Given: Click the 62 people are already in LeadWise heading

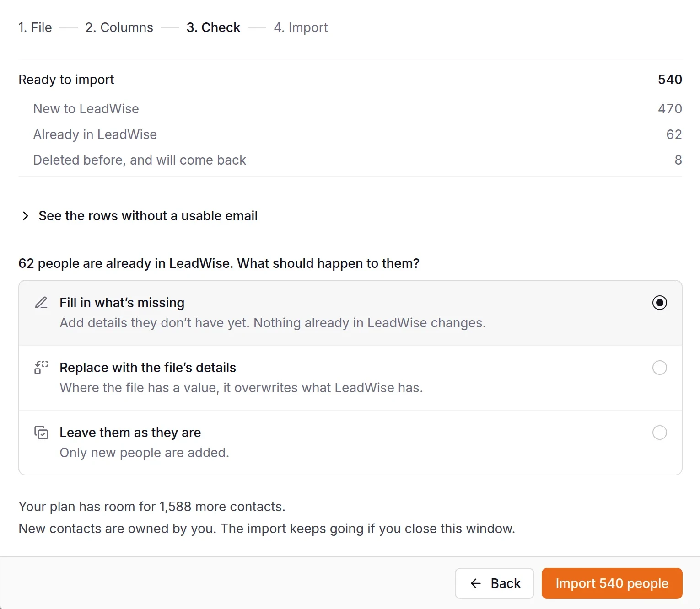Looking at the screenshot, I should click(219, 263).
